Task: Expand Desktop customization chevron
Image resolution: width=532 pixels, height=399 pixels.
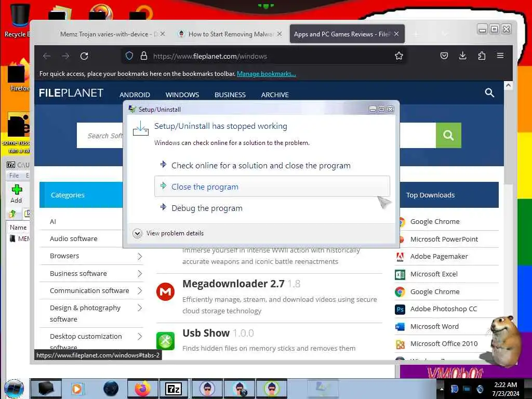Action: (140, 336)
